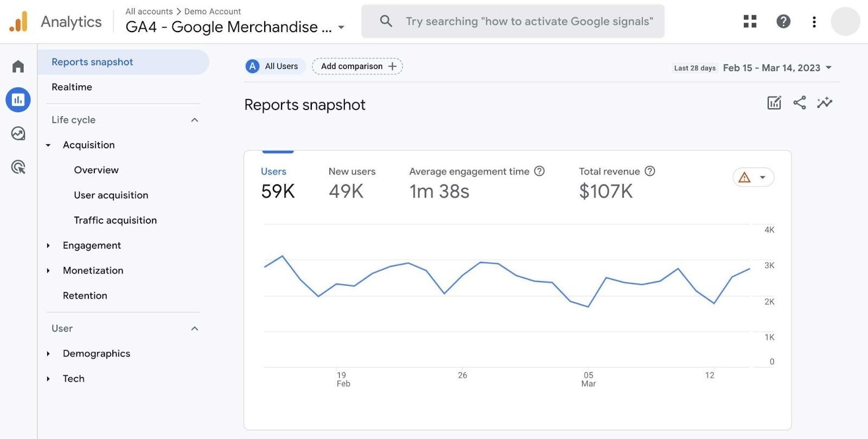Image resolution: width=868 pixels, height=439 pixels.
Task: Click the user account avatar
Action: click(x=845, y=21)
